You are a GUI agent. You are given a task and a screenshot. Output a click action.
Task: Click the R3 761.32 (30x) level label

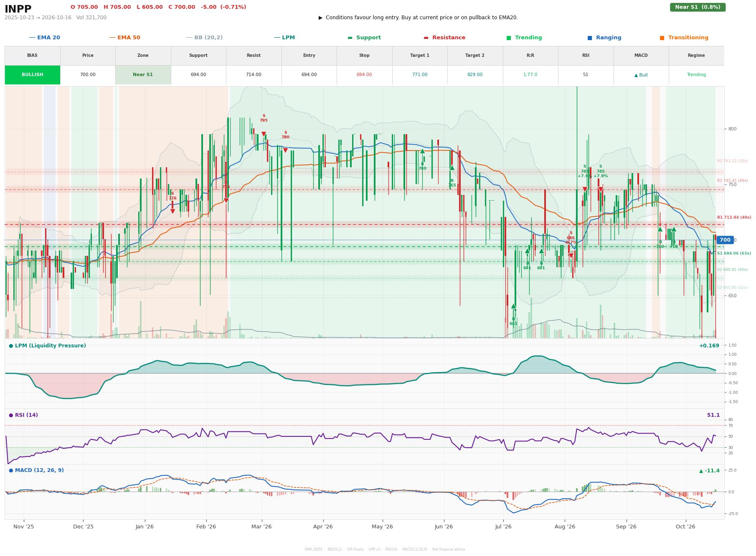click(732, 161)
